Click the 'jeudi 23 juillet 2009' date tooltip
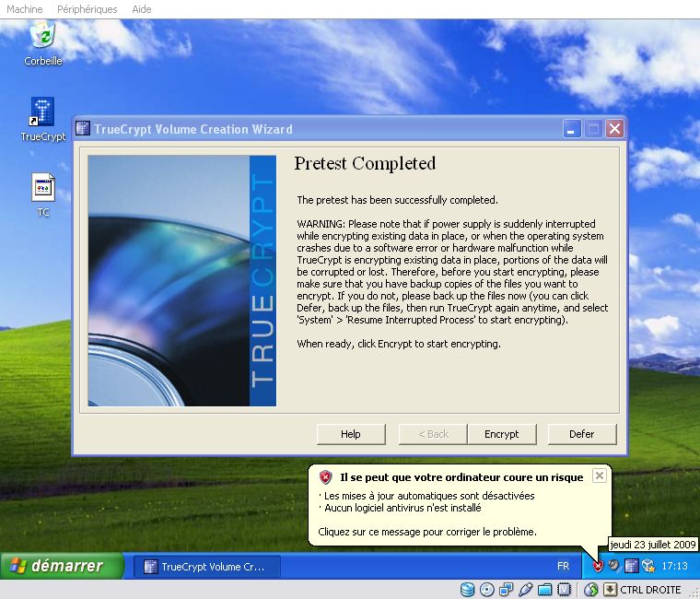The height and width of the screenshot is (599, 700). 653,545
